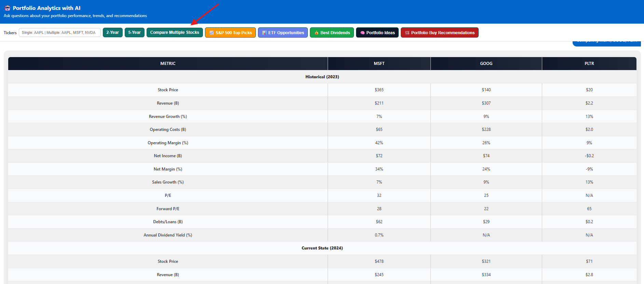Click the METRIC column header

168,64
